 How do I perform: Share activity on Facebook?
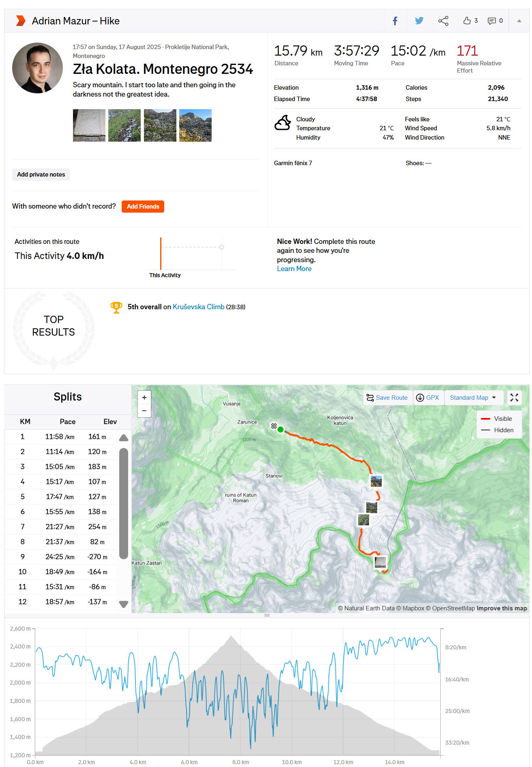point(395,21)
